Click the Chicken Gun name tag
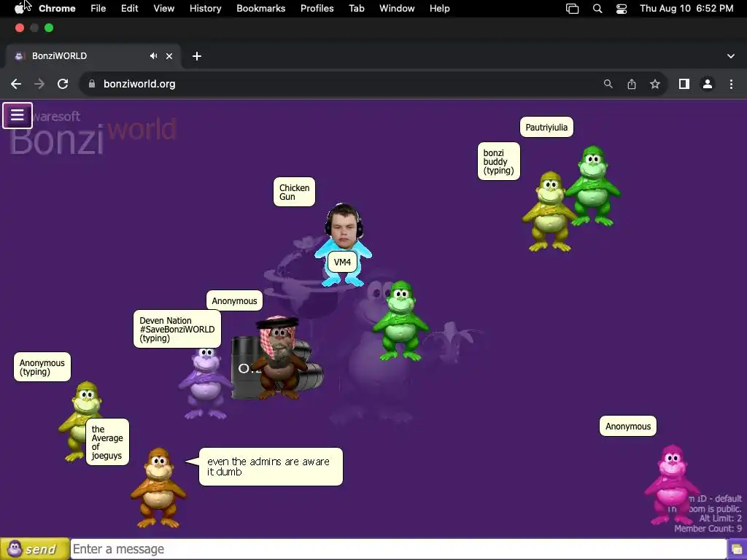 point(295,192)
